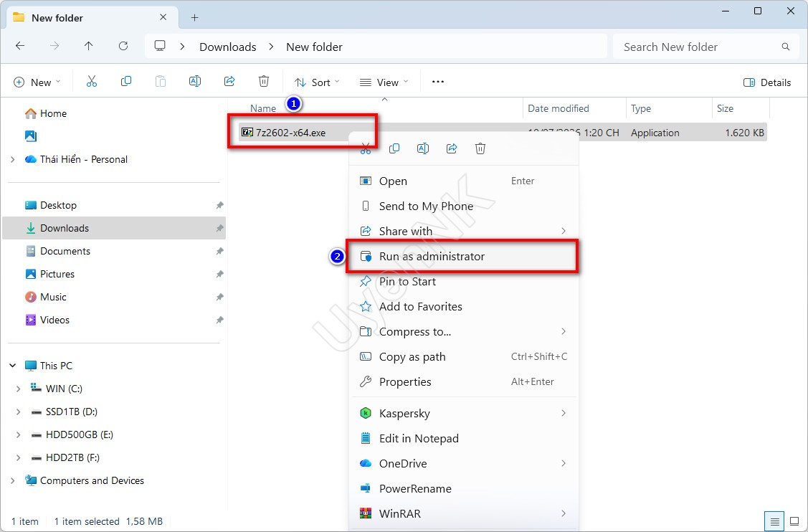This screenshot has height=532, width=808.
Task: Click the Search New folder field
Action: [706, 47]
